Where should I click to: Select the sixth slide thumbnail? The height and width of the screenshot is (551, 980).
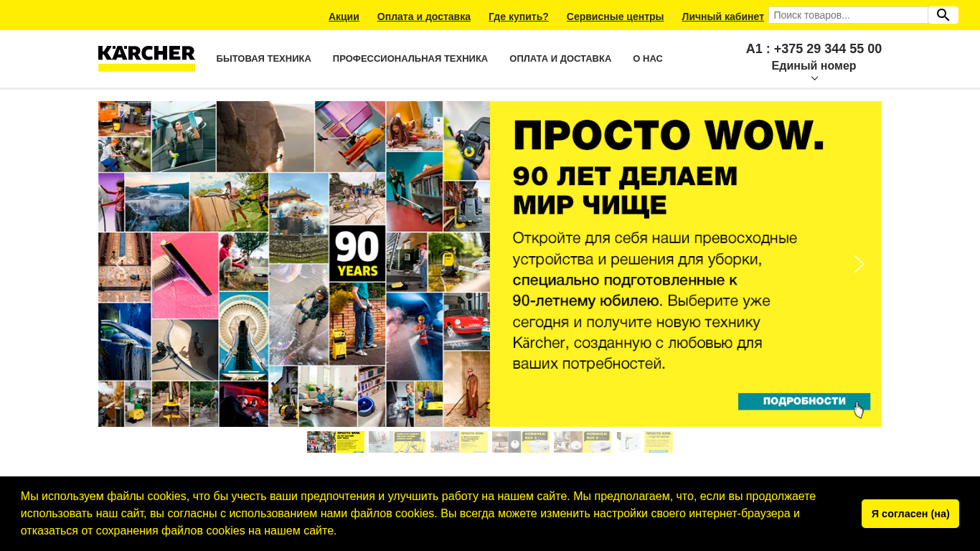644,442
